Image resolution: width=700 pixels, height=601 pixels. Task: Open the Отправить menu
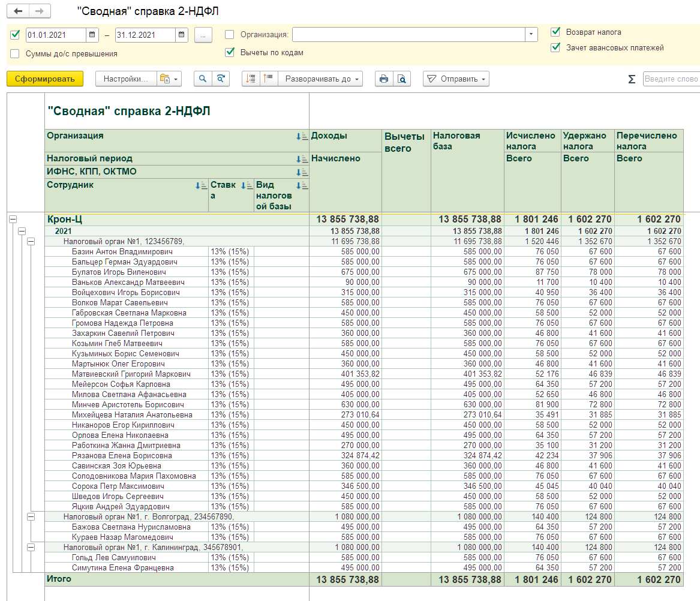(x=456, y=79)
